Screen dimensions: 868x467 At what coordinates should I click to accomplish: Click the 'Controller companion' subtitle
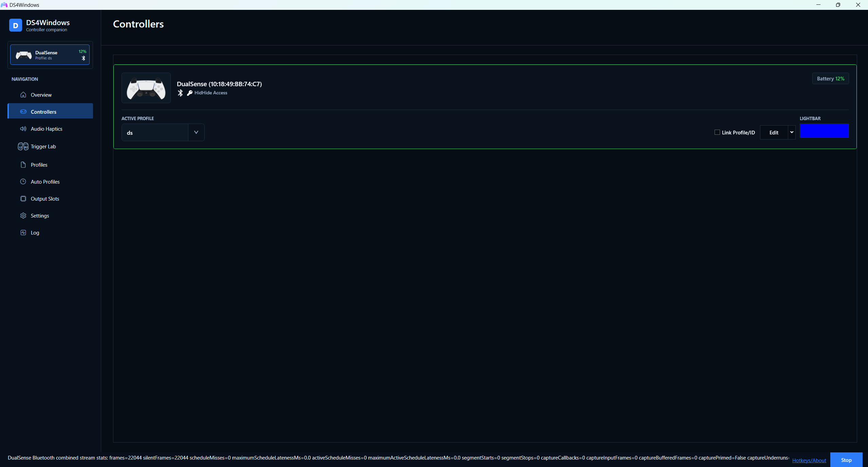47,30
